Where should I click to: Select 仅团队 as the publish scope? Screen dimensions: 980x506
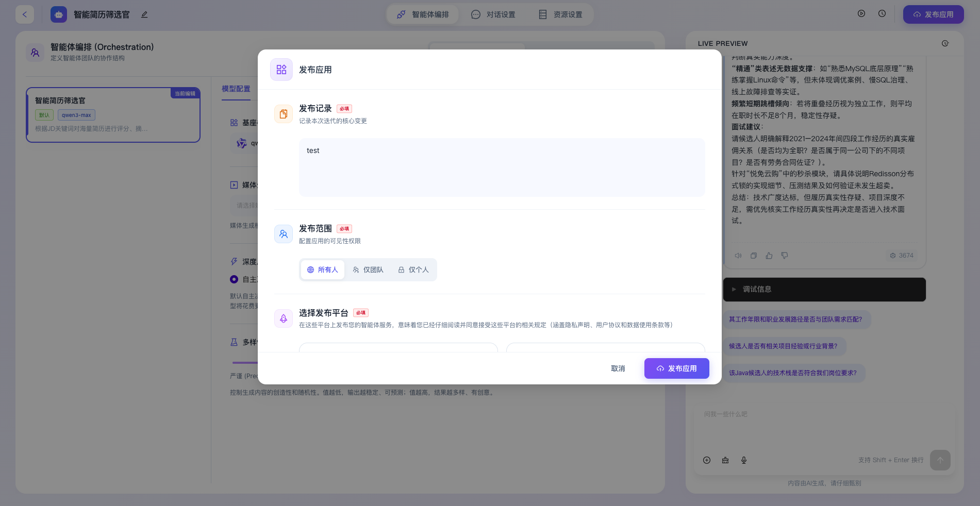368,270
